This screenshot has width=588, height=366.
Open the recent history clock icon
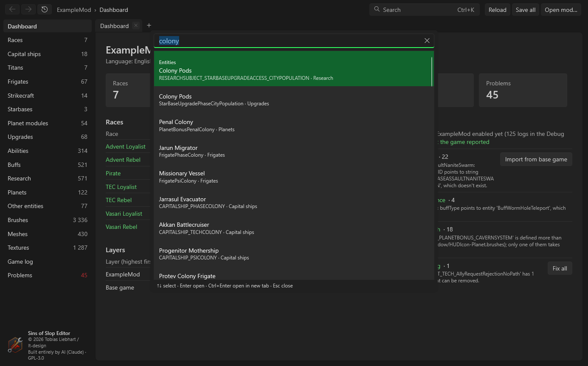coord(45,9)
